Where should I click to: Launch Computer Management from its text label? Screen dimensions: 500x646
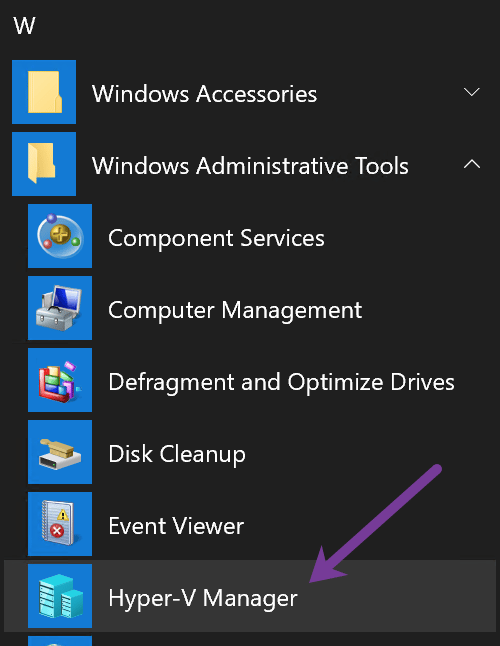pos(235,311)
